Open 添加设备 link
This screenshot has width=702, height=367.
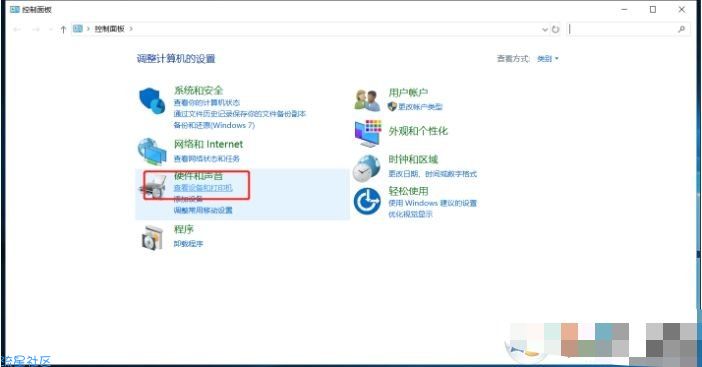[188, 199]
